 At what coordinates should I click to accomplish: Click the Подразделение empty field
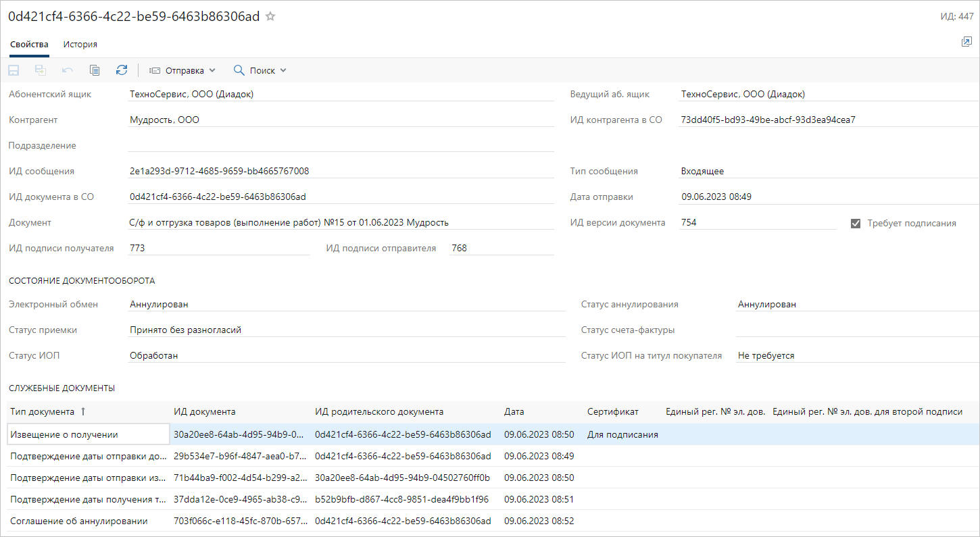(341, 146)
